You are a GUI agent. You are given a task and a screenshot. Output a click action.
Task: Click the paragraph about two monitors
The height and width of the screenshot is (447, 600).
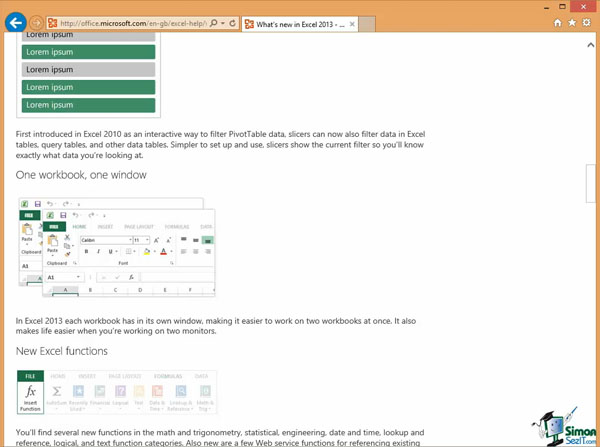pyautogui.click(x=216, y=326)
